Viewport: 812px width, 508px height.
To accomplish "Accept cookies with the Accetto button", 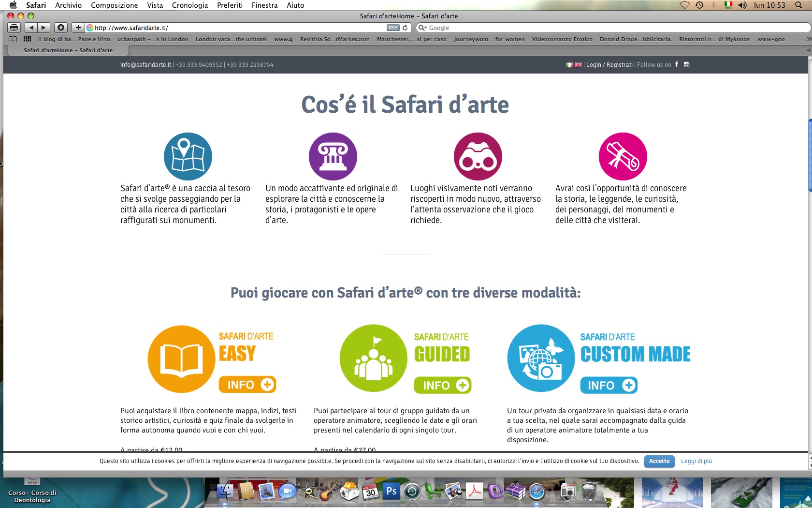I will [659, 461].
